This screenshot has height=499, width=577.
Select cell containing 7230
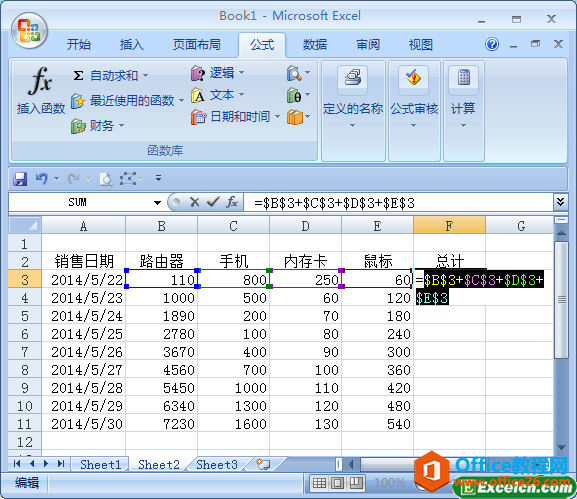click(162, 424)
